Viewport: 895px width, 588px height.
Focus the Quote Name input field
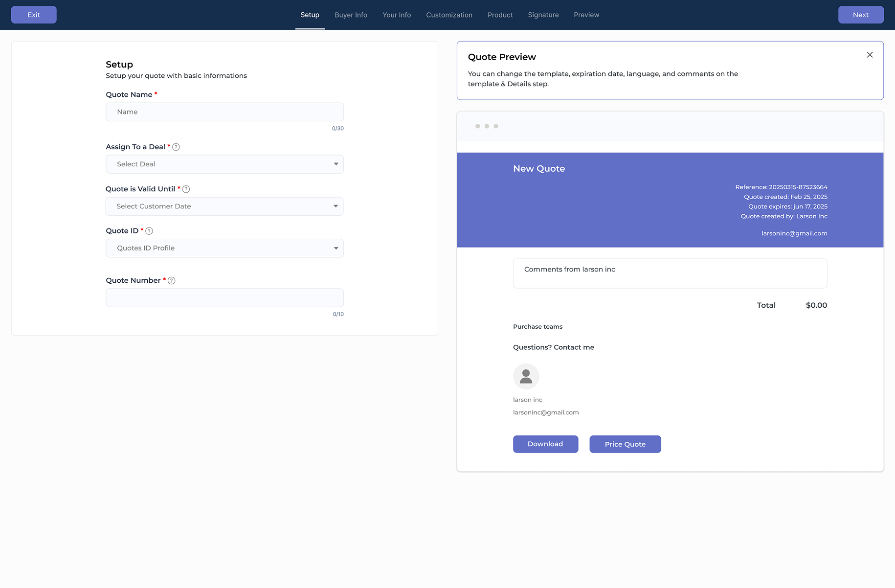point(224,112)
